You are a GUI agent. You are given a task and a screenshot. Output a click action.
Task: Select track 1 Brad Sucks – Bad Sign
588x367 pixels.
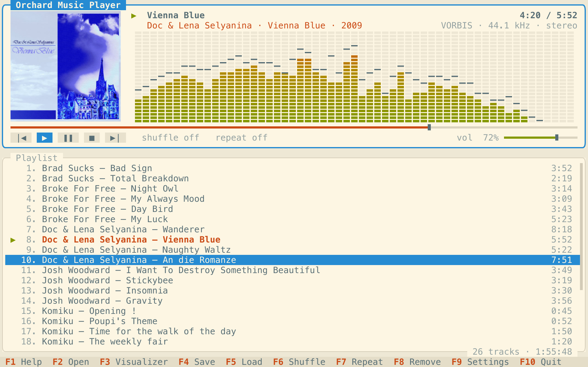point(292,168)
